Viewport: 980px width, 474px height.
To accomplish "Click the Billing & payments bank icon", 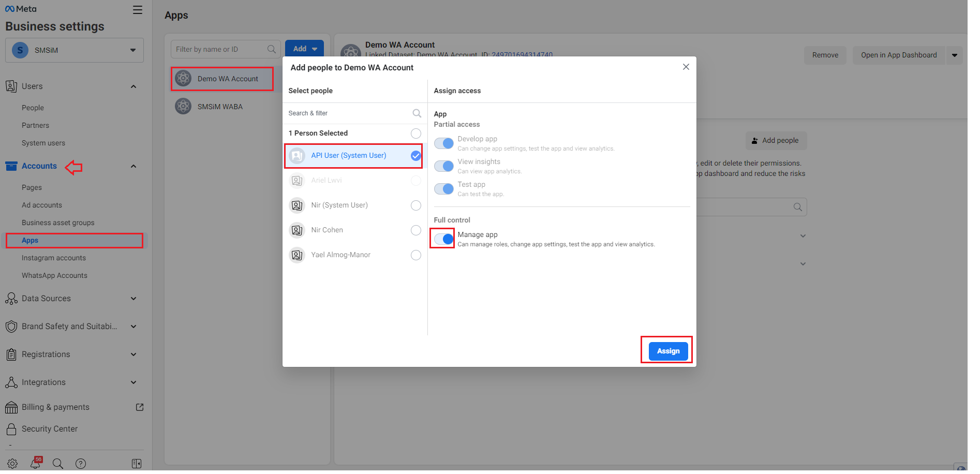I will coord(11,407).
